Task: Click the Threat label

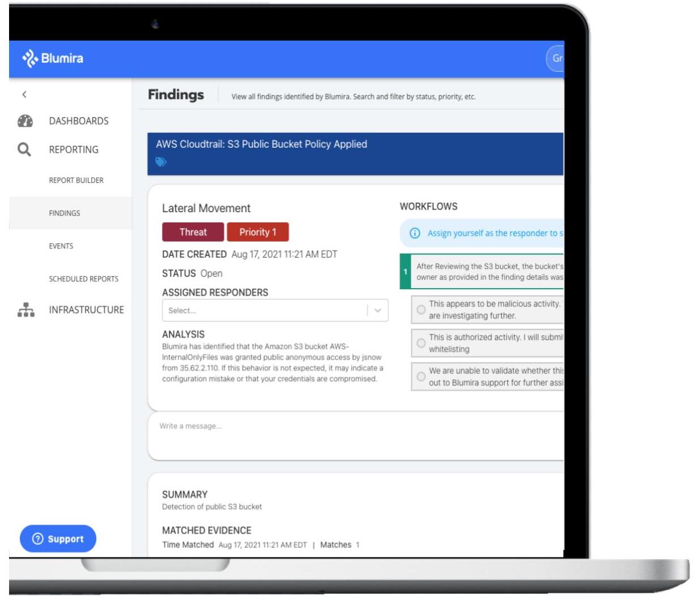Action: [x=193, y=232]
